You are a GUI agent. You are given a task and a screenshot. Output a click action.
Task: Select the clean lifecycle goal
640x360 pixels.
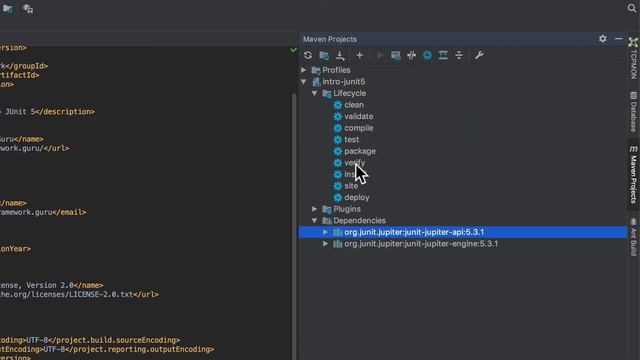pyautogui.click(x=353, y=105)
